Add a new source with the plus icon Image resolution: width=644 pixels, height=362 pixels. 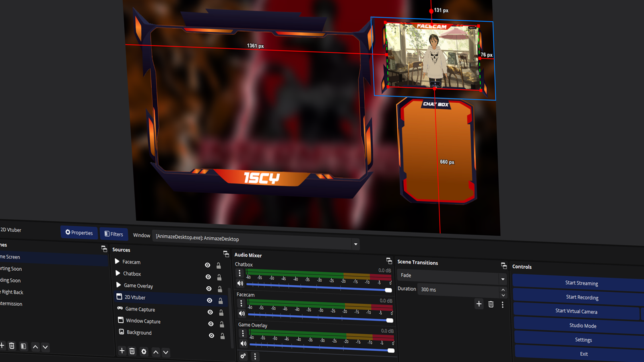[122, 351]
